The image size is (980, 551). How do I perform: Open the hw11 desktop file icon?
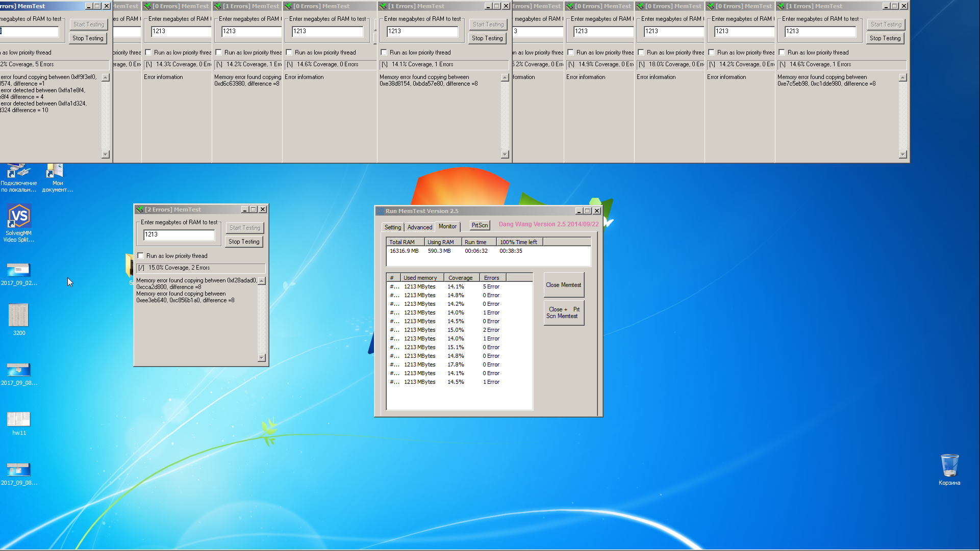[x=19, y=419]
